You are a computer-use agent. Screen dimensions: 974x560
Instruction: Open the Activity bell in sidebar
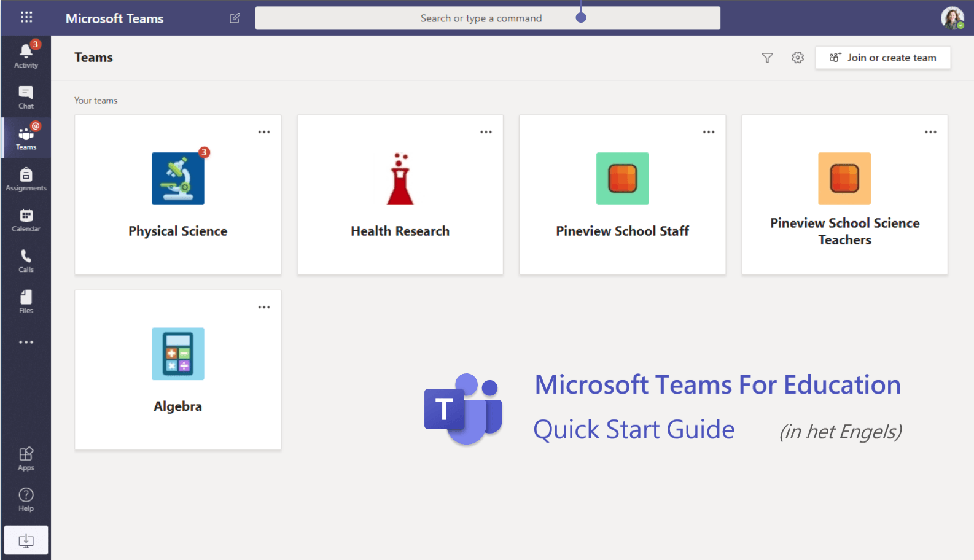[26, 55]
